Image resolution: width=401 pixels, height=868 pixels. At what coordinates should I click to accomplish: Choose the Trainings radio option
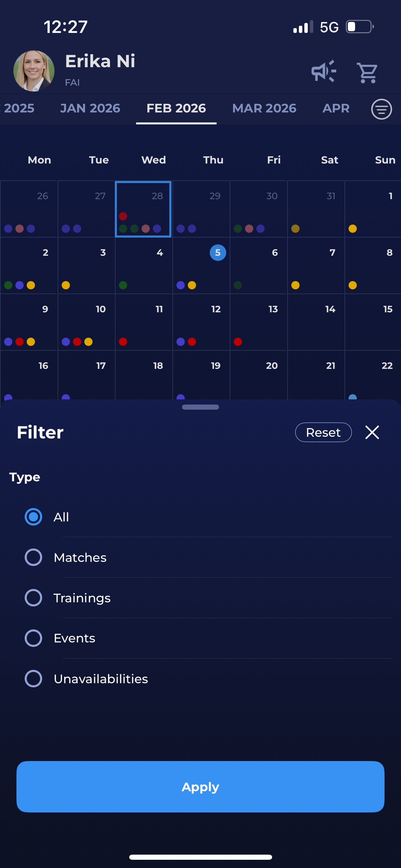[x=34, y=598]
